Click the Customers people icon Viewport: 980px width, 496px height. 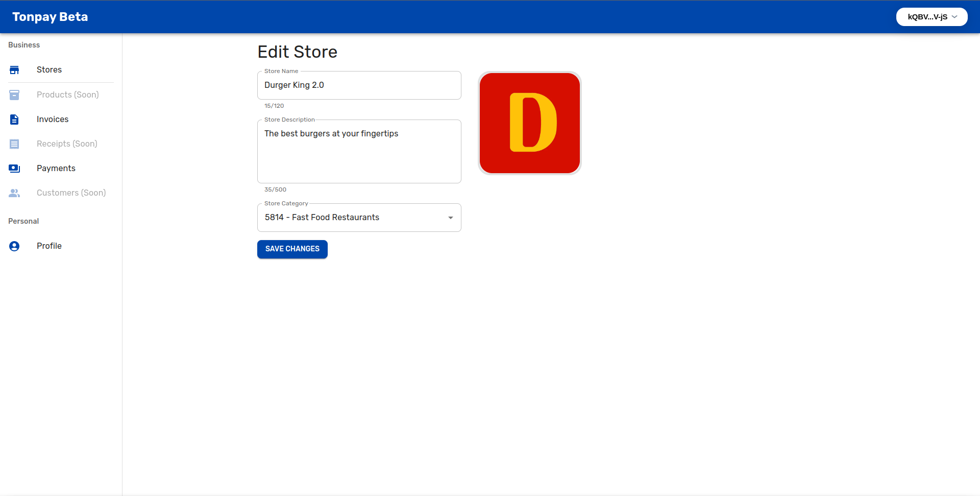14,193
